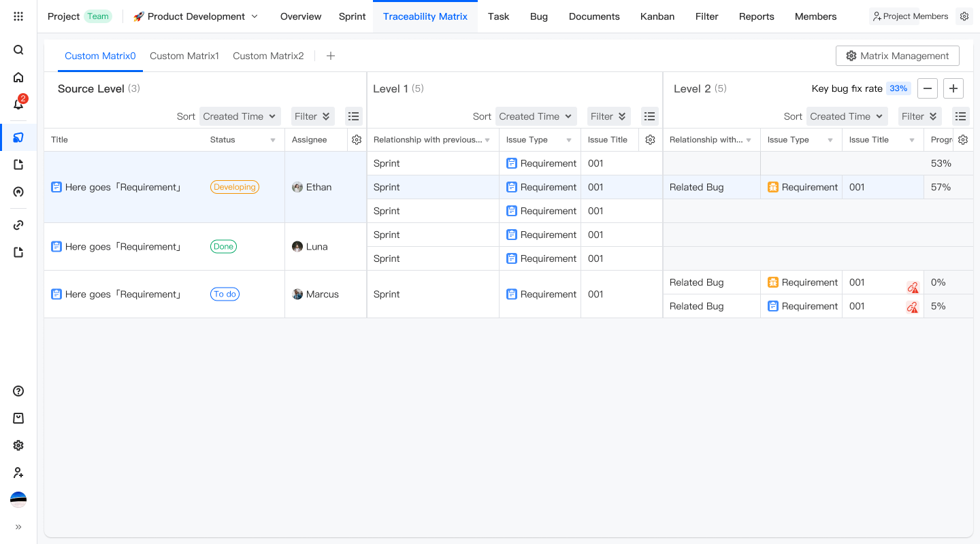
Task: Open Status column header filter arrow
Action: (x=273, y=140)
